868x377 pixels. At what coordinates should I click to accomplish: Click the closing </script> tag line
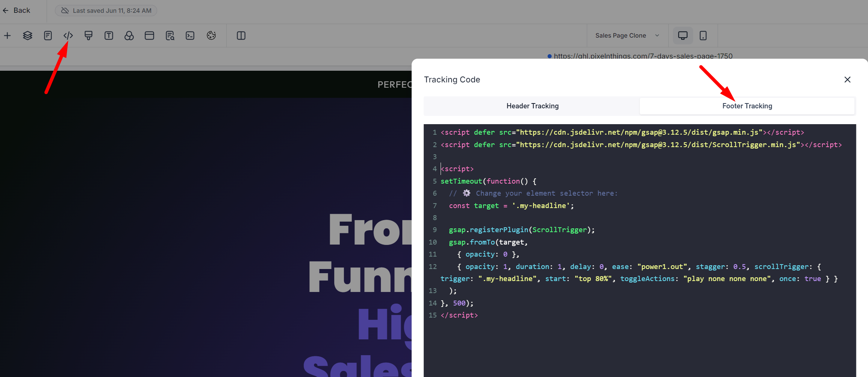tap(459, 315)
